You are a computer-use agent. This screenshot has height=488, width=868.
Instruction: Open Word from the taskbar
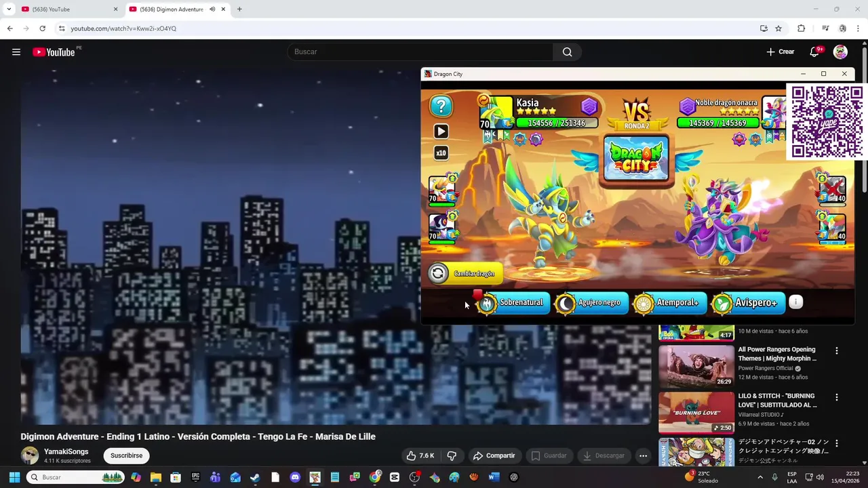click(494, 477)
